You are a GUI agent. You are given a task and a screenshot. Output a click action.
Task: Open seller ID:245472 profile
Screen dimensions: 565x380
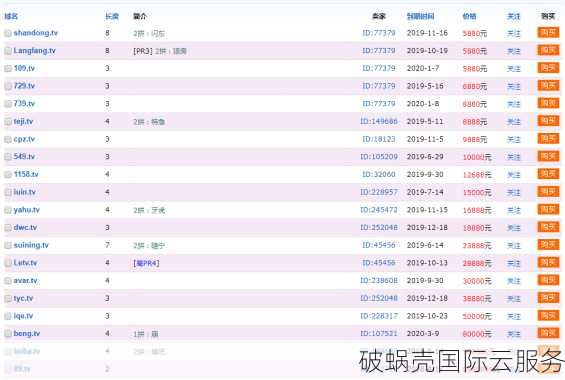point(379,210)
